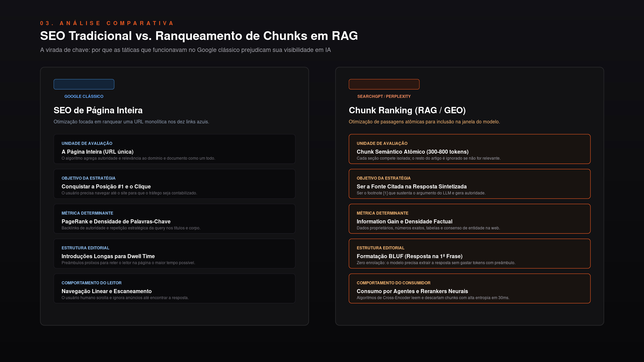Screen dimensions: 644x362
Task: Click the description 'Otimização de passagens atômicas para inclusão'
Action: (424, 122)
